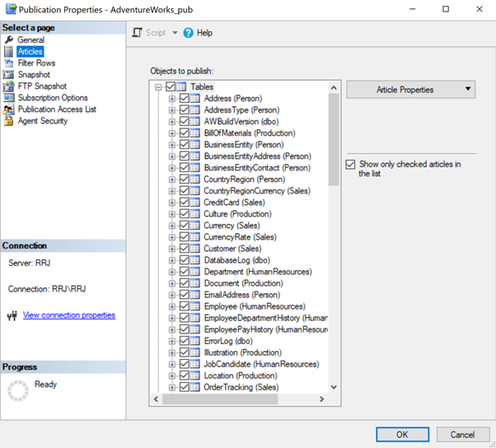
Task: Expand the EmployeeDepartmentHistory node
Action: pos(171,318)
